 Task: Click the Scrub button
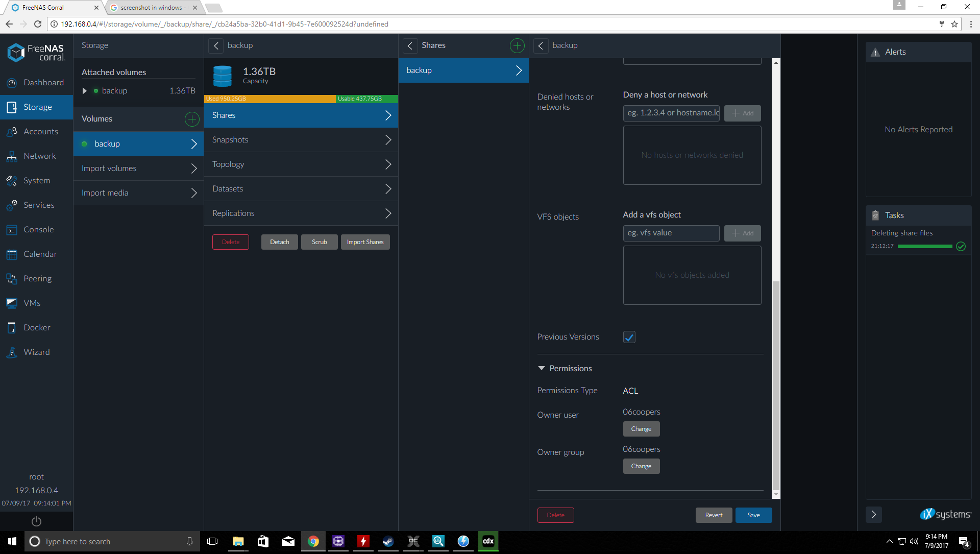320,242
